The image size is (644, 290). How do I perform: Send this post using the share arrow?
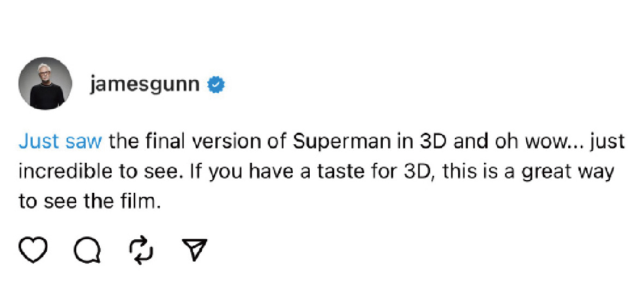(194, 250)
